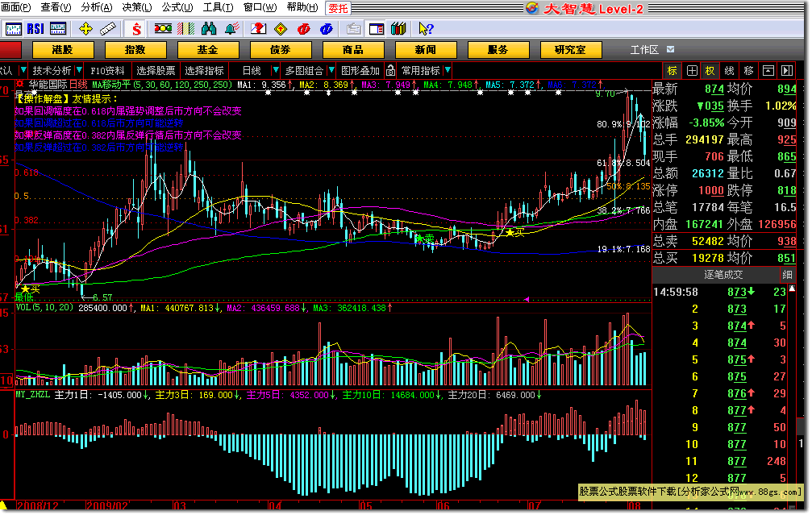Open the 查看(V) menu
The width and height of the screenshot is (812, 515).
point(56,7)
